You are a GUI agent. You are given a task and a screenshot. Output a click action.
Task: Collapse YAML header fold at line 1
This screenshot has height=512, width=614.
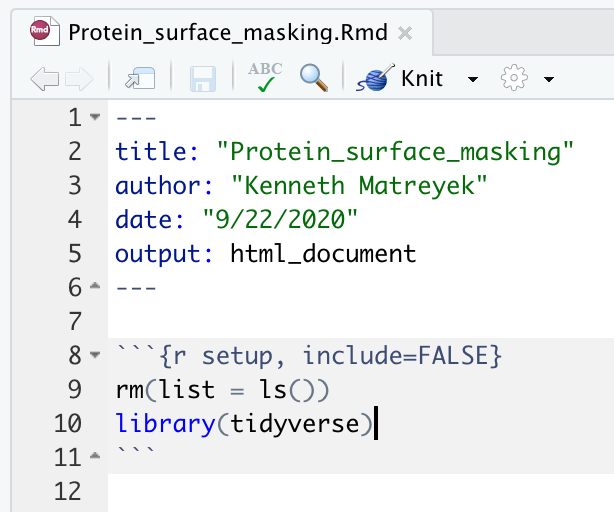pos(95,117)
